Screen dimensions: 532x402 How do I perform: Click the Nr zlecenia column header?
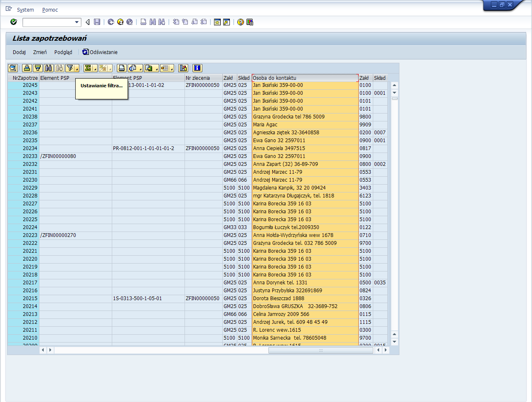click(x=203, y=78)
